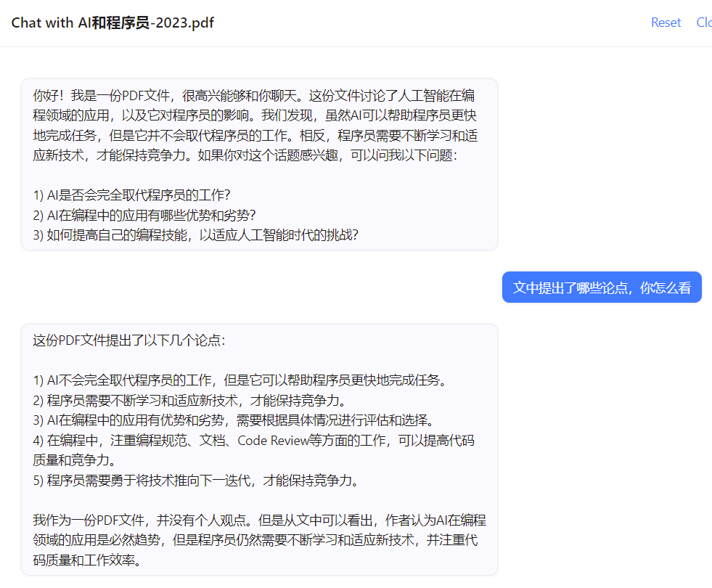Click the Reset link
712x588 pixels.
[x=666, y=23]
